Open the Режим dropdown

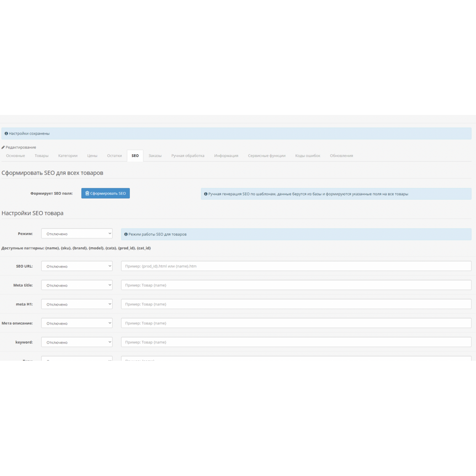pos(76,234)
